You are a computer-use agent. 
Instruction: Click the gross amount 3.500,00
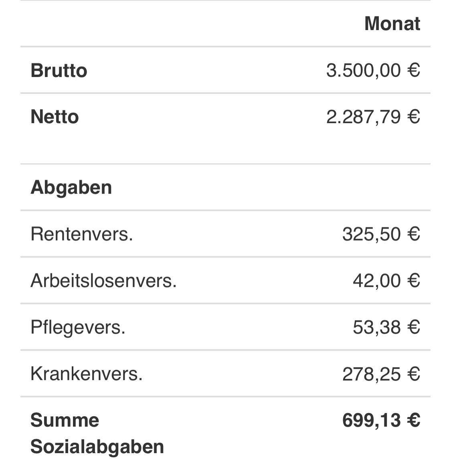click(x=363, y=71)
